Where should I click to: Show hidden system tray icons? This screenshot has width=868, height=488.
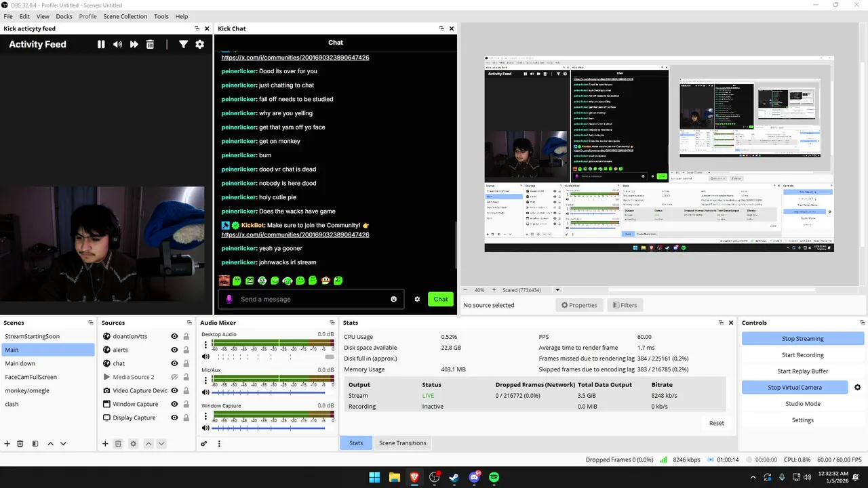tap(753, 477)
